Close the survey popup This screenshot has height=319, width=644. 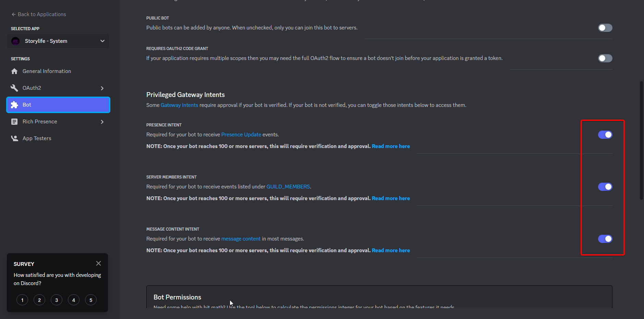(98, 263)
